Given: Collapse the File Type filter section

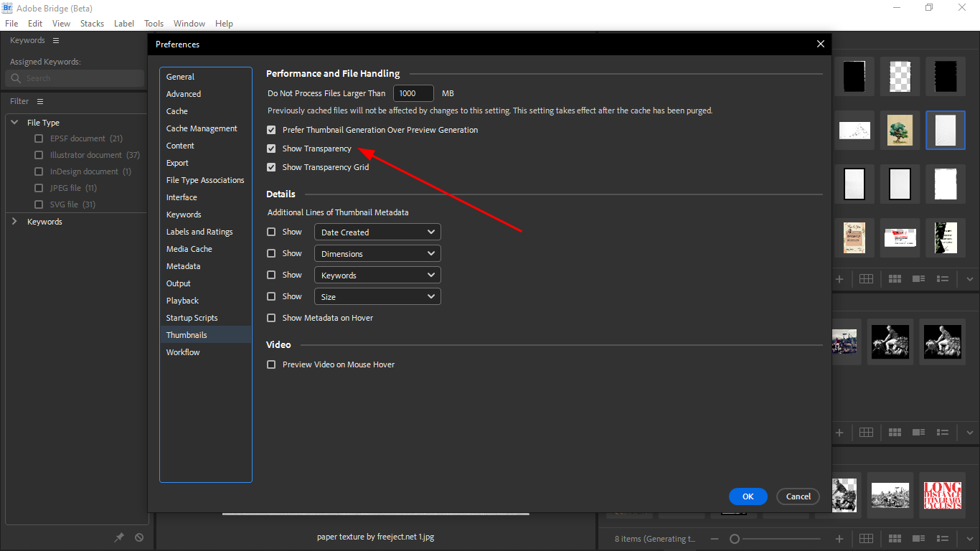Looking at the screenshot, I should (14, 122).
